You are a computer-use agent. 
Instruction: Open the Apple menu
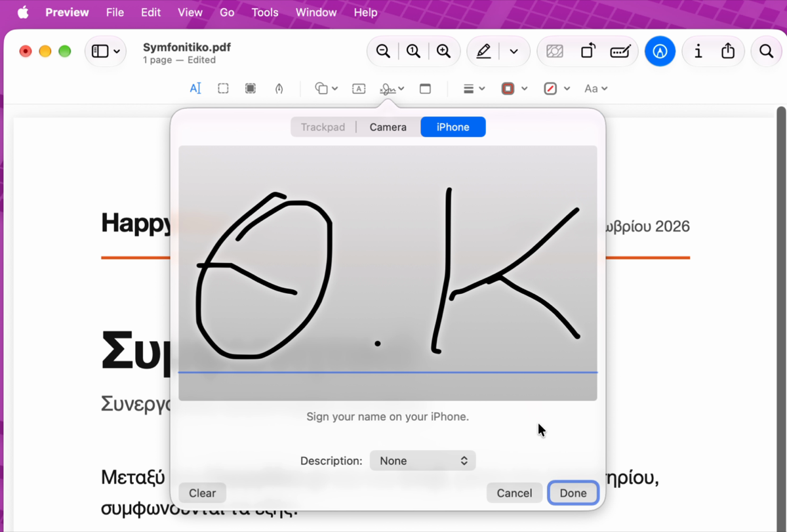23,12
